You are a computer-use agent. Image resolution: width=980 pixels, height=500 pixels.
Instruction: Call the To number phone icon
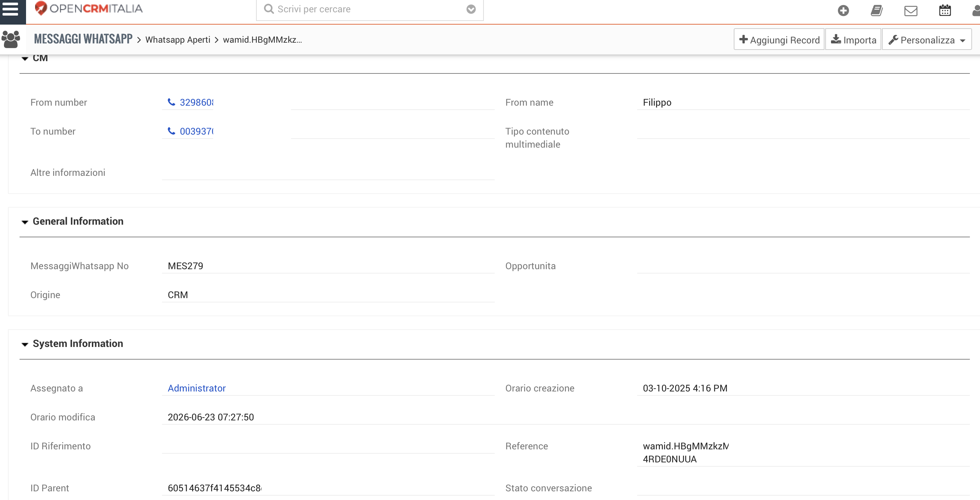coord(171,131)
